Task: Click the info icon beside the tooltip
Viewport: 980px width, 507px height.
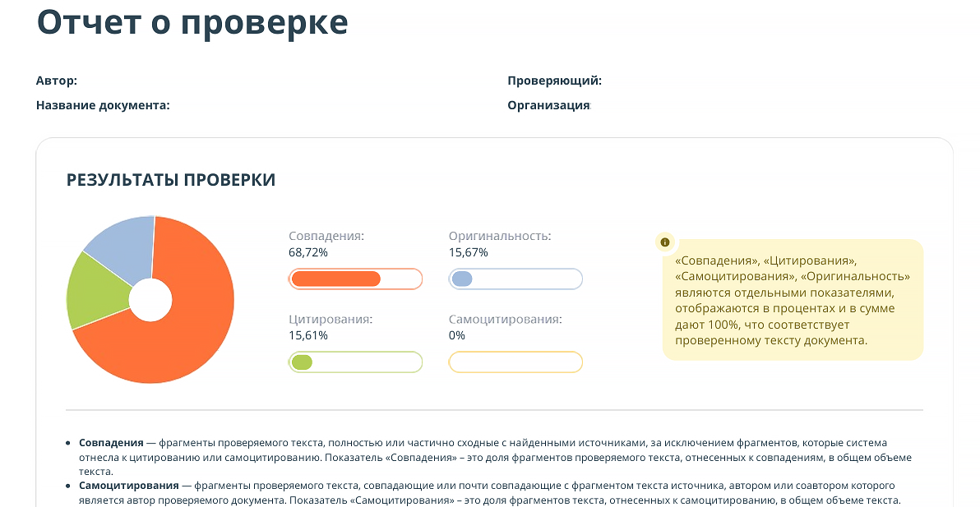Action: (664, 242)
